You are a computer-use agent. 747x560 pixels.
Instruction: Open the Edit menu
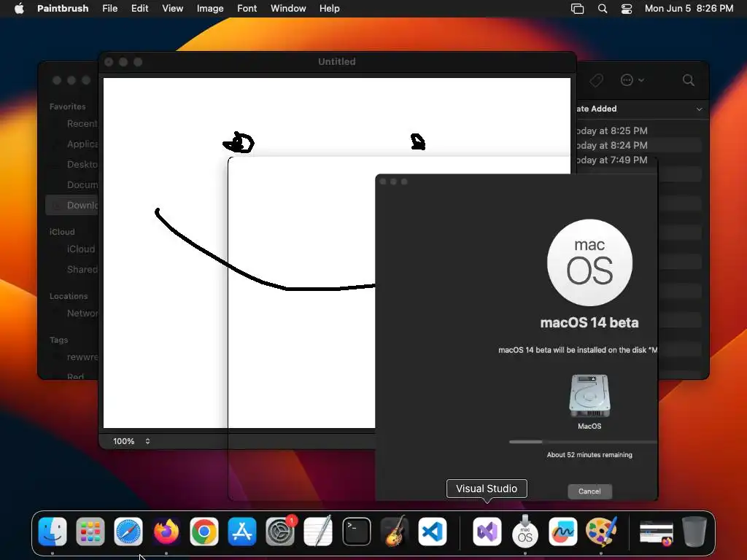point(139,9)
